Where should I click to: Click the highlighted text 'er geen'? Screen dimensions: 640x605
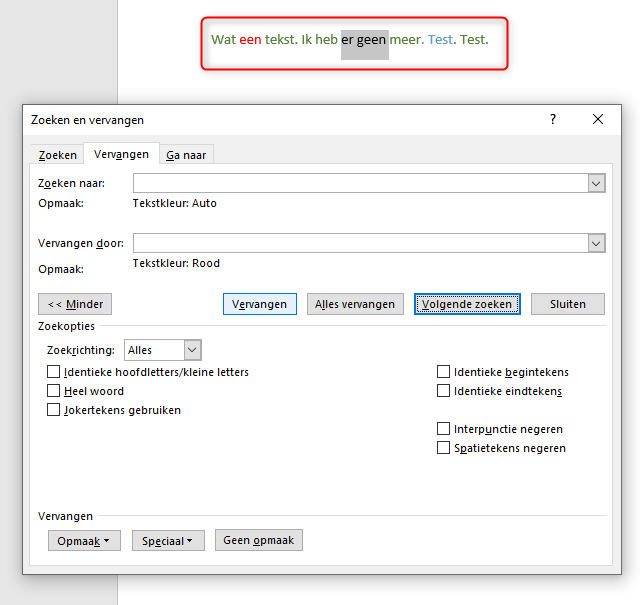tap(364, 40)
